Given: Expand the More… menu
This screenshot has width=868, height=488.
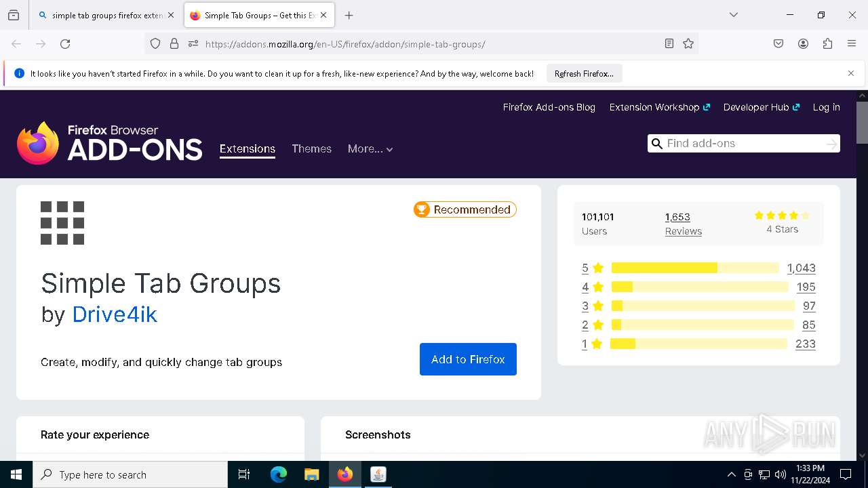Looking at the screenshot, I should tap(370, 149).
